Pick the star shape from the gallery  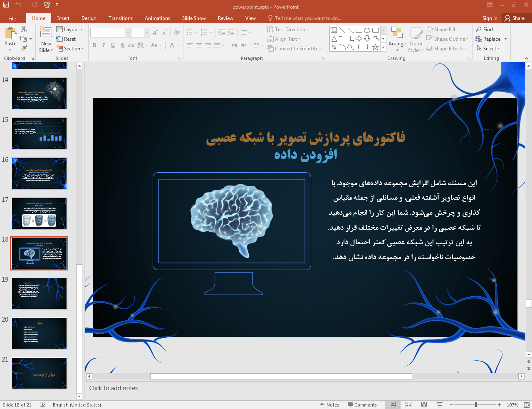(375, 47)
